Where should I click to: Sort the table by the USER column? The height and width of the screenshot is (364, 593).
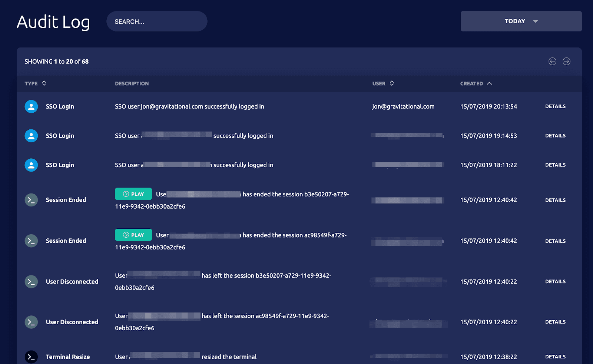pyautogui.click(x=383, y=83)
